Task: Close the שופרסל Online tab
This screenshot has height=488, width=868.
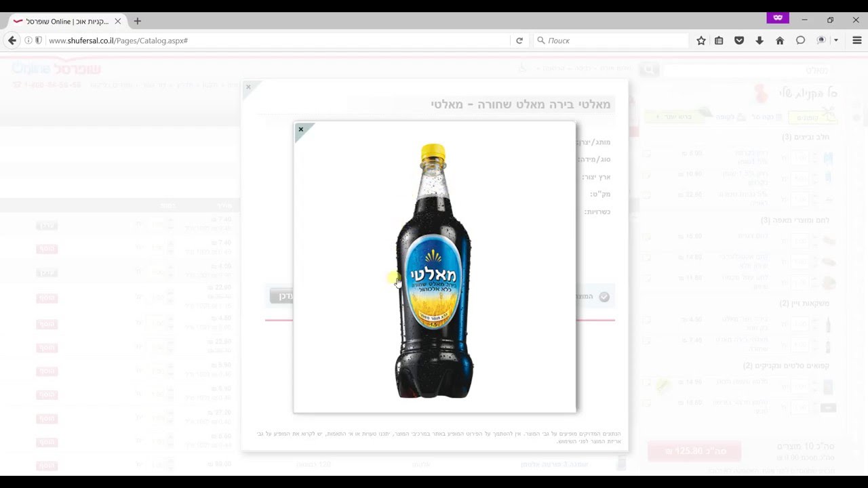Action: coord(118,21)
